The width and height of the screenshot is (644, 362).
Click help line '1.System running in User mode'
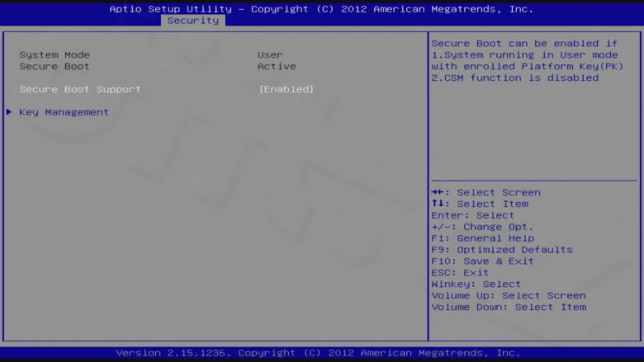pos(524,55)
